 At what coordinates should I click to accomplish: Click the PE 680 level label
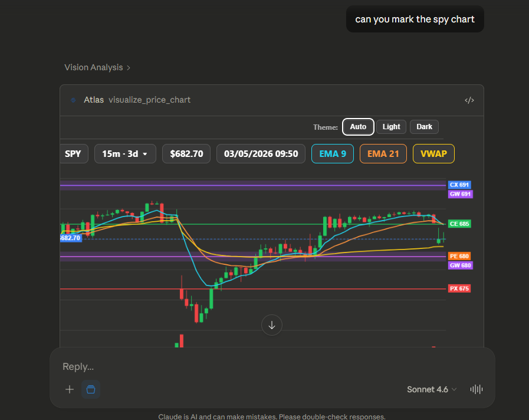[459, 256]
